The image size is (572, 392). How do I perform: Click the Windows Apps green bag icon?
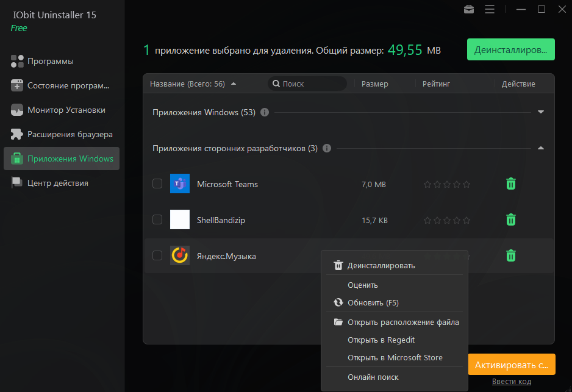[x=17, y=159]
